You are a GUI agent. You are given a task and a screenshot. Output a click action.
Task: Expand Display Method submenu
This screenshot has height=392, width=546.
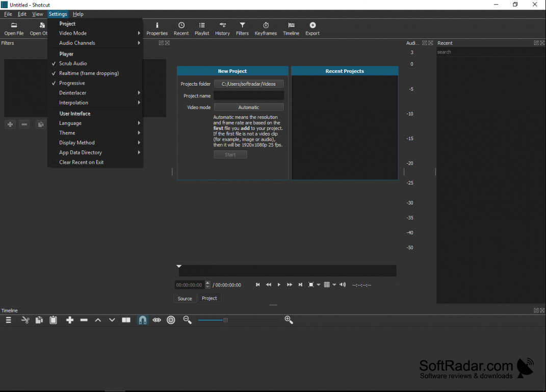[95, 143]
